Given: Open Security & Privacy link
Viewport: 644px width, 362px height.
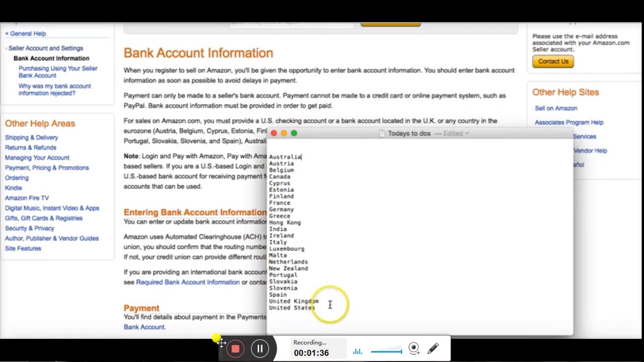Looking at the screenshot, I should (29, 228).
